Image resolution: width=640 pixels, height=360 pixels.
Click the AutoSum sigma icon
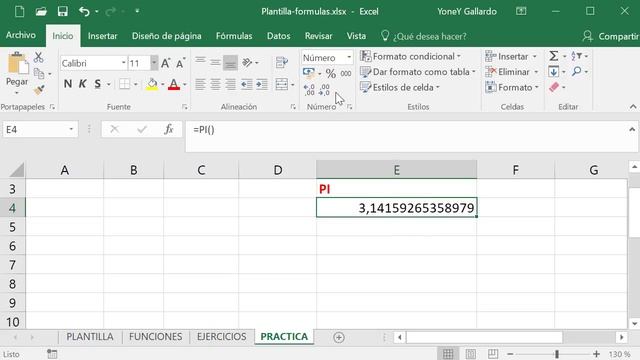554,56
